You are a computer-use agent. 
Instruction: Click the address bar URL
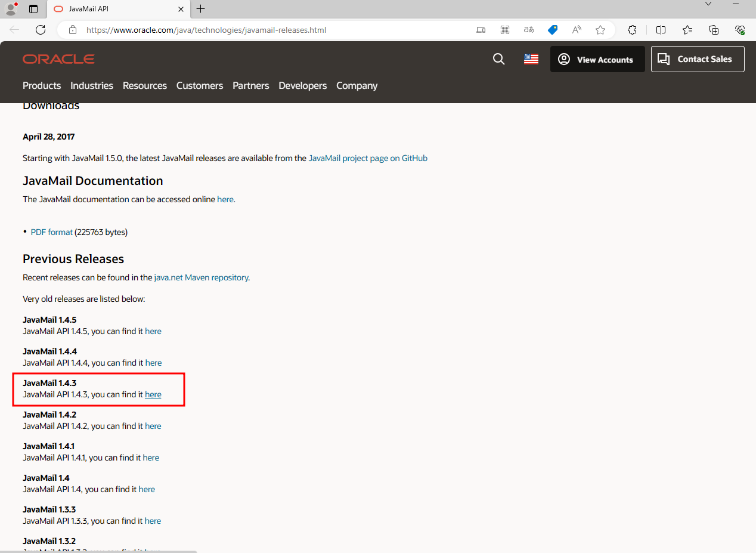(206, 30)
